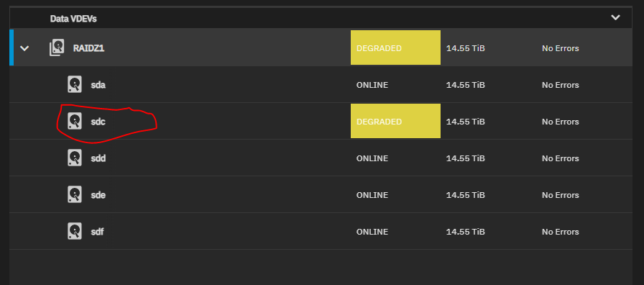Click the sda hard disk icon

click(75, 85)
